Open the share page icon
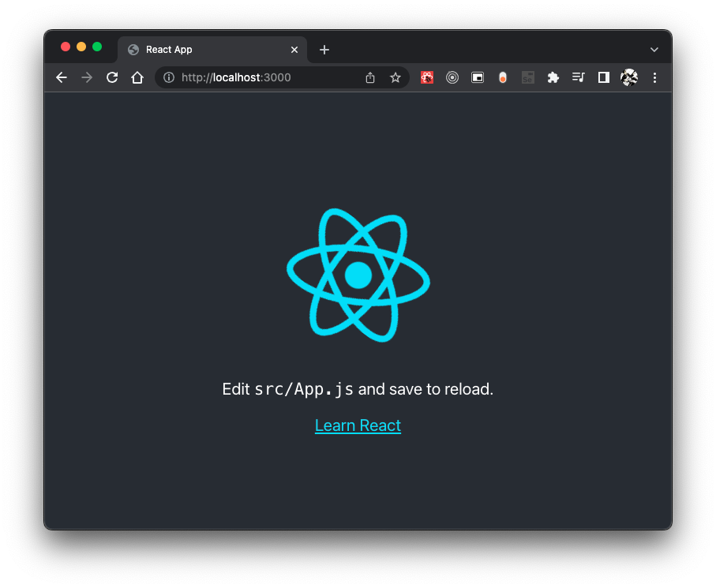 (370, 77)
